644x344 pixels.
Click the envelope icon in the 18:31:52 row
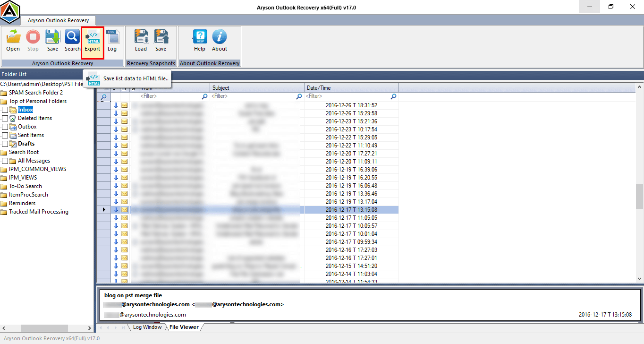point(125,105)
